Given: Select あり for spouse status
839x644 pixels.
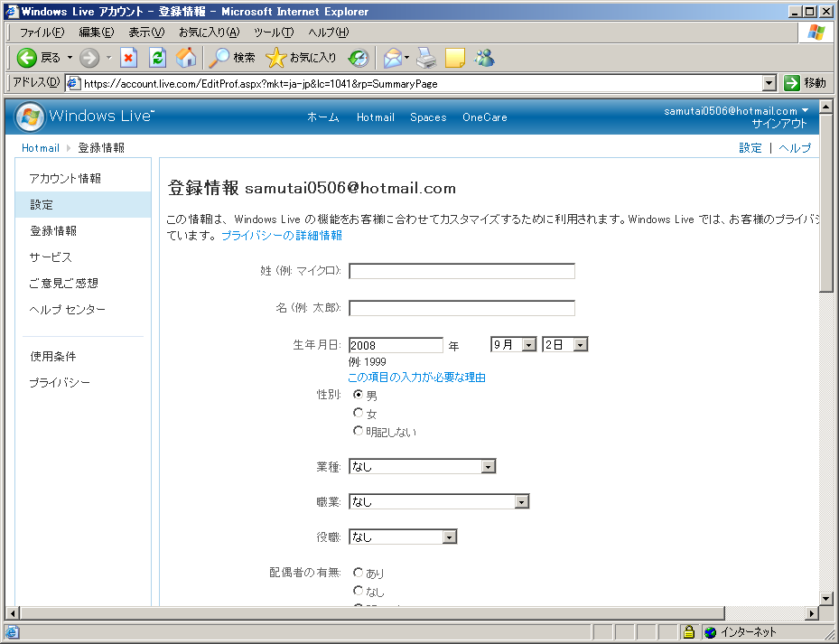Looking at the screenshot, I should [x=358, y=573].
